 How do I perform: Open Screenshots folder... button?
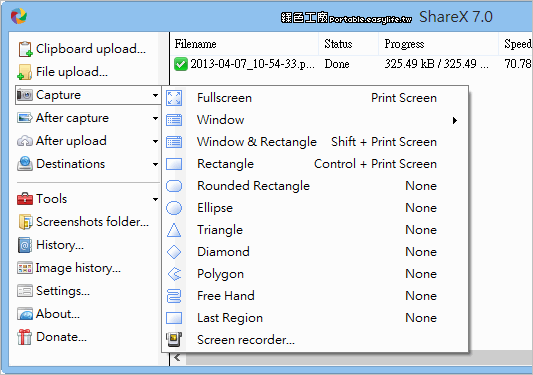(x=84, y=222)
